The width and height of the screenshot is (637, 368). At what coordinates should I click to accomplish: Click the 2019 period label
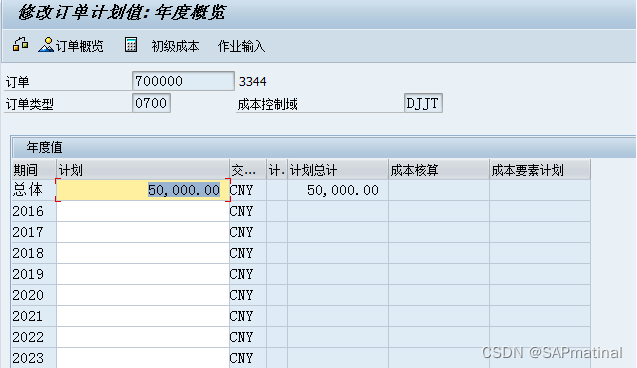28,274
